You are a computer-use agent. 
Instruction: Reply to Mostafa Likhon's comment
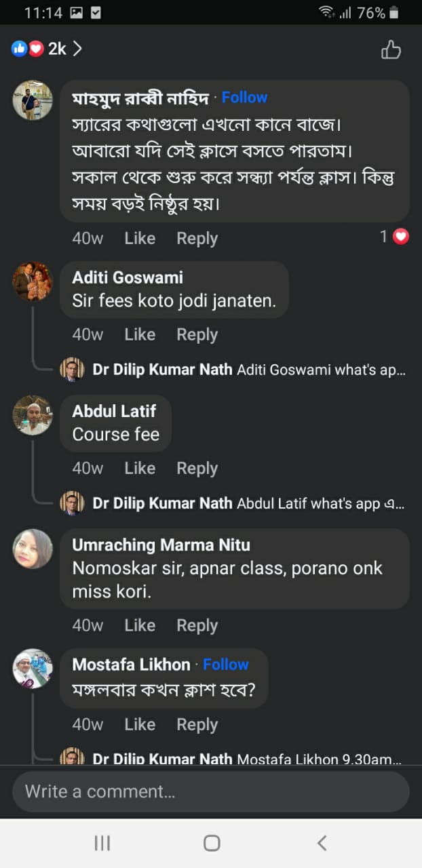coord(197,725)
